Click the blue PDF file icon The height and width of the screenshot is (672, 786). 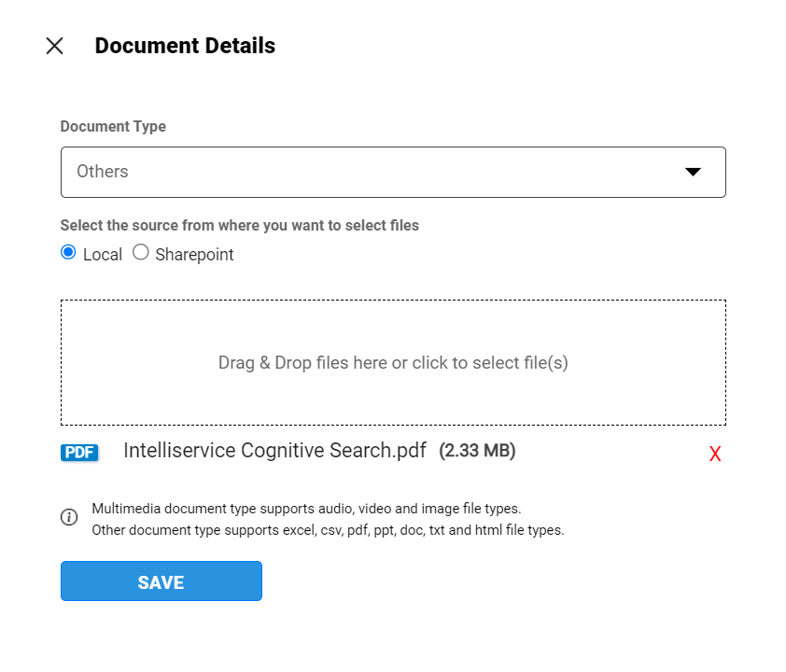(79, 453)
